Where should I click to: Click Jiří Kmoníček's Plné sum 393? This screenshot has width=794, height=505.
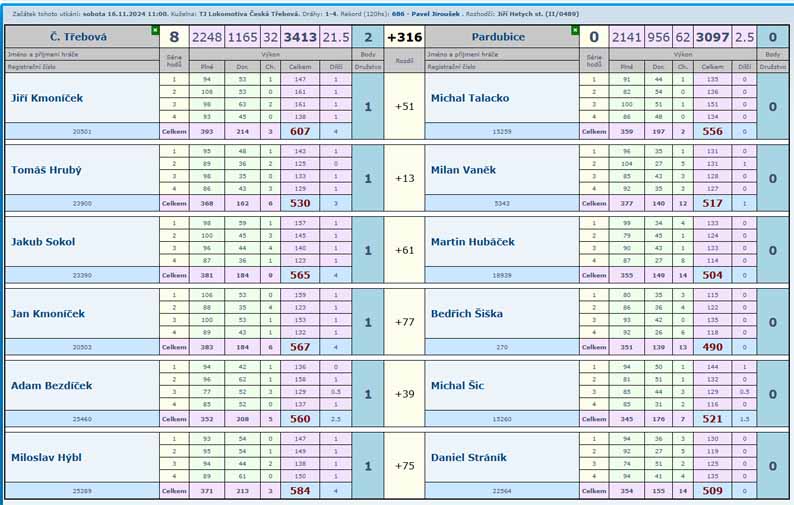point(207,131)
